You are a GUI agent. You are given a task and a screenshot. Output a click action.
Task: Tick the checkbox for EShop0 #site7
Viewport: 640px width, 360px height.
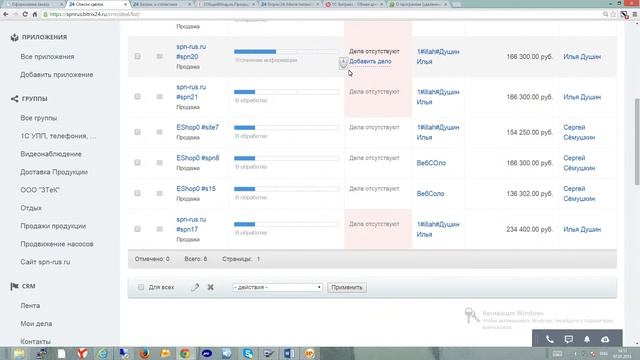[138, 132]
